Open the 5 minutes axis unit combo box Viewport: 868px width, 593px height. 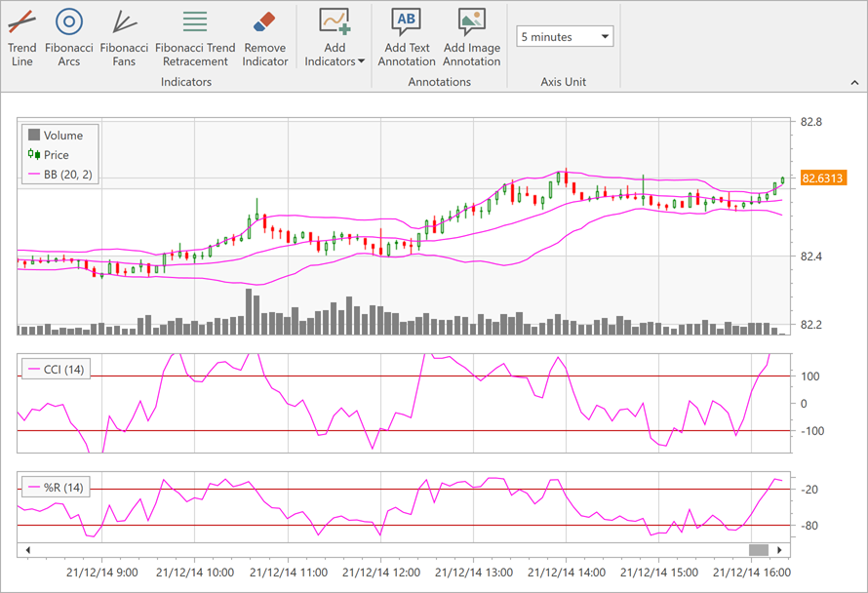(565, 36)
